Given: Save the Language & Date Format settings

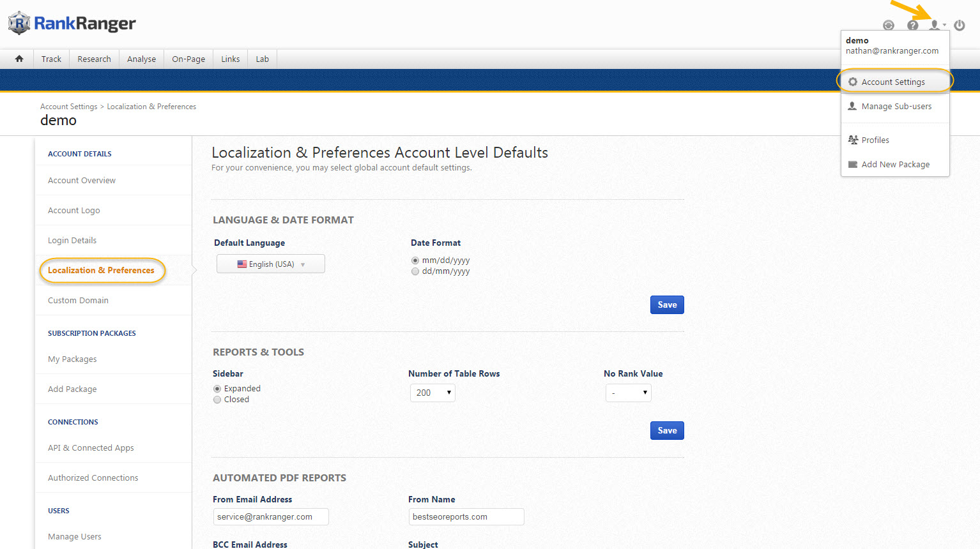Looking at the screenshot, I should click(667, 305).
